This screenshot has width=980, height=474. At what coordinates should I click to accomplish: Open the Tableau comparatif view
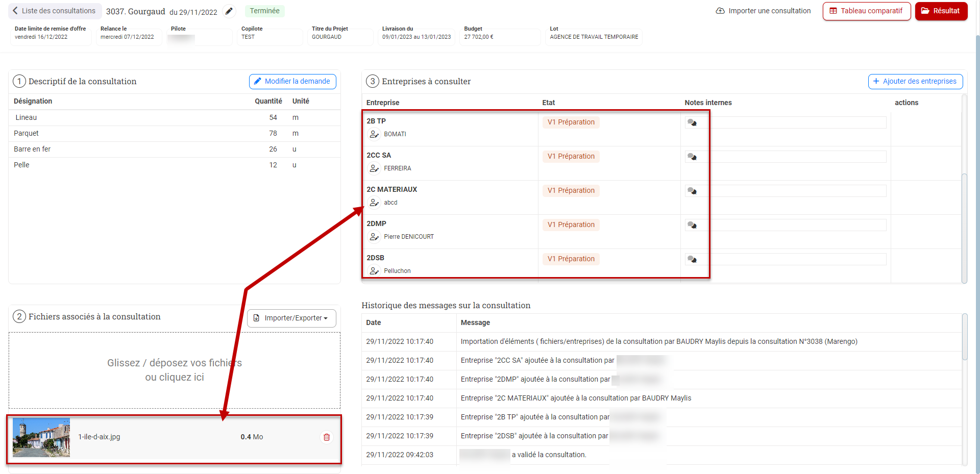866,11
